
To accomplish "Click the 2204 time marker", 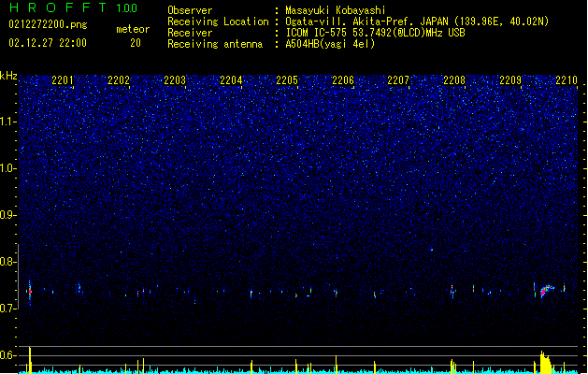I will point(231,79).
